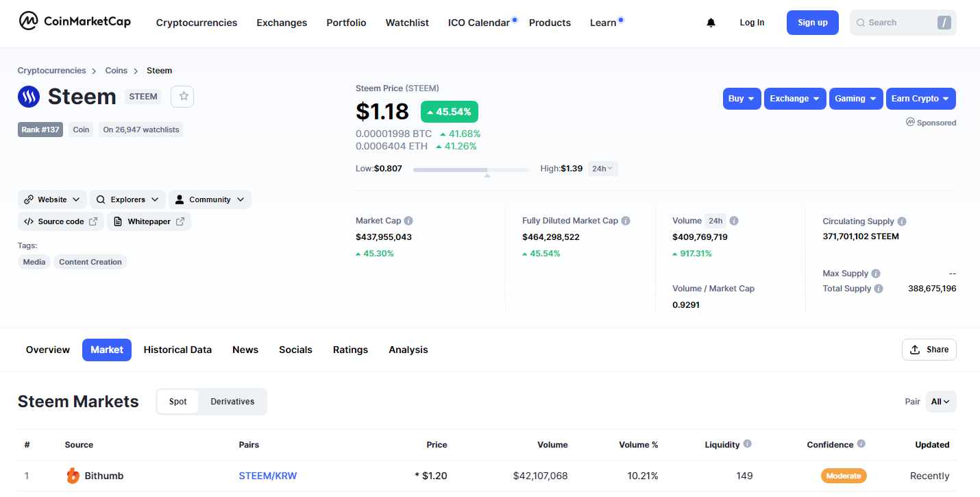Open the Exchanges nav menu
Screen dimensions: 980x497
[x=282, y=23]
